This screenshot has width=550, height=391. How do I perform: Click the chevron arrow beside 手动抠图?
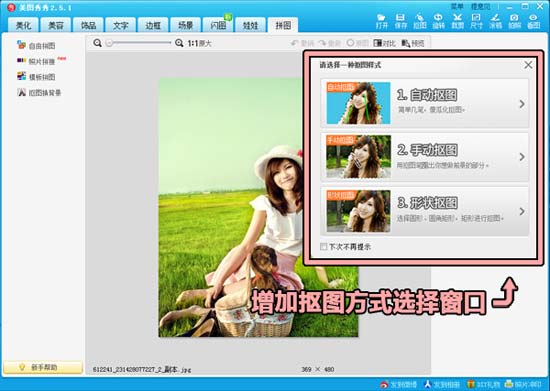tap(522, 157)
